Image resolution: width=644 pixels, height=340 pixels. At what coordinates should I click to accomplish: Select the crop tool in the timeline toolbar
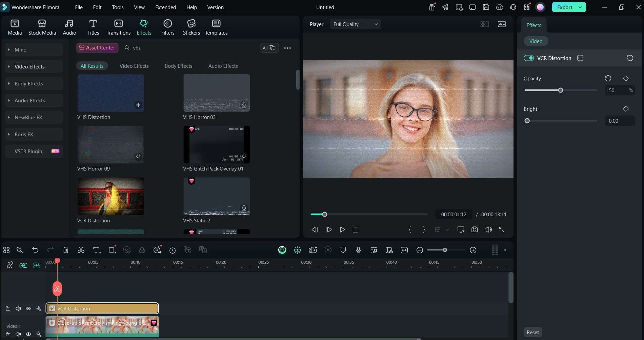tap(112, 250)
